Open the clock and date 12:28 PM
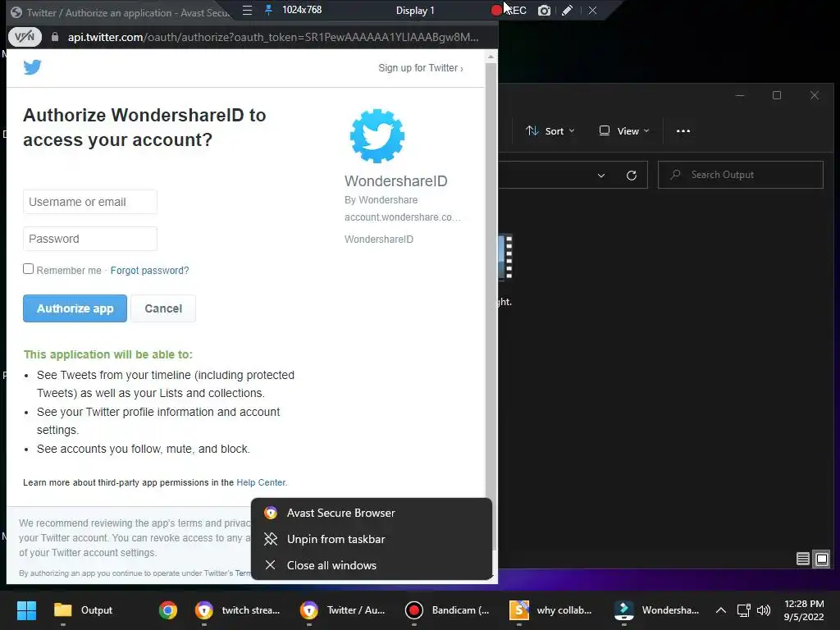Viewport: 840px width, 630px height. (x=804, y=610)
